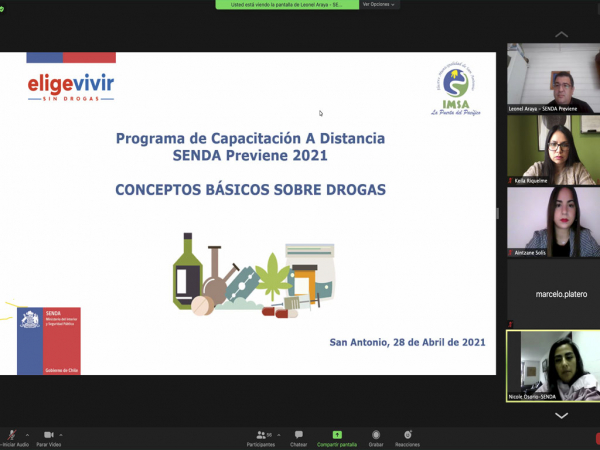This screenshot has height=450, width=600.
Task: Toggle the Parar Video camera button
Action: [49, 434]
